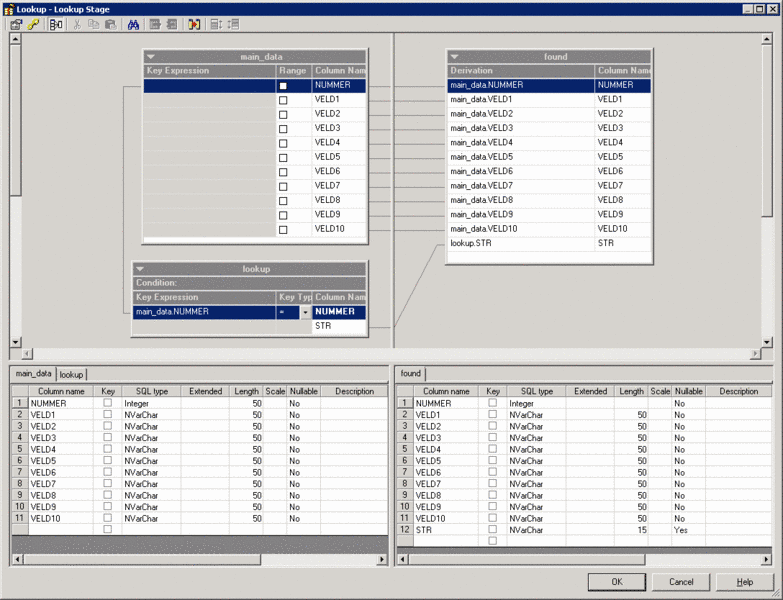Select lookup.STR derivation in found panel
The width and height of the screenshot is (783, 600).
coord(520,244)
